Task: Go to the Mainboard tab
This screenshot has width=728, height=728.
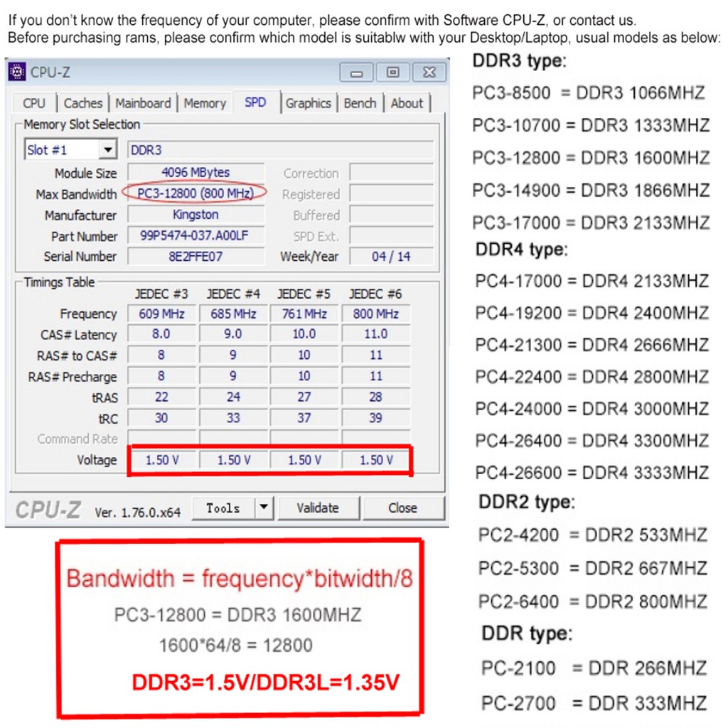Action: point(143,103)
